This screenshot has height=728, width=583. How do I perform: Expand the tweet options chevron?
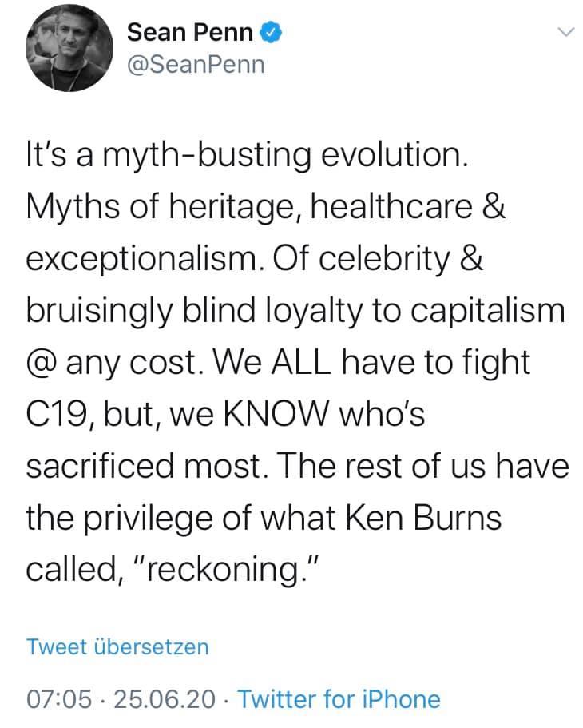click(x=565, y=32)
